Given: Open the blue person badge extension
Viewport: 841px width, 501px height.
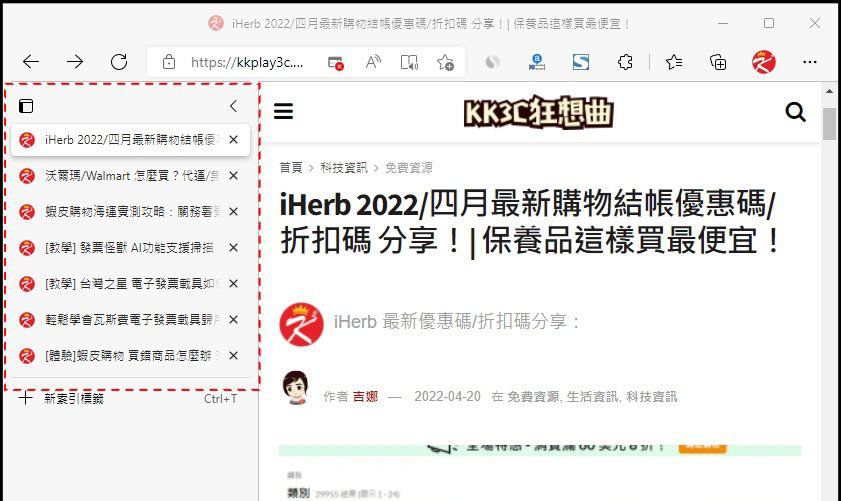Looking at the screenshot, I should click(x=536, y=62).
